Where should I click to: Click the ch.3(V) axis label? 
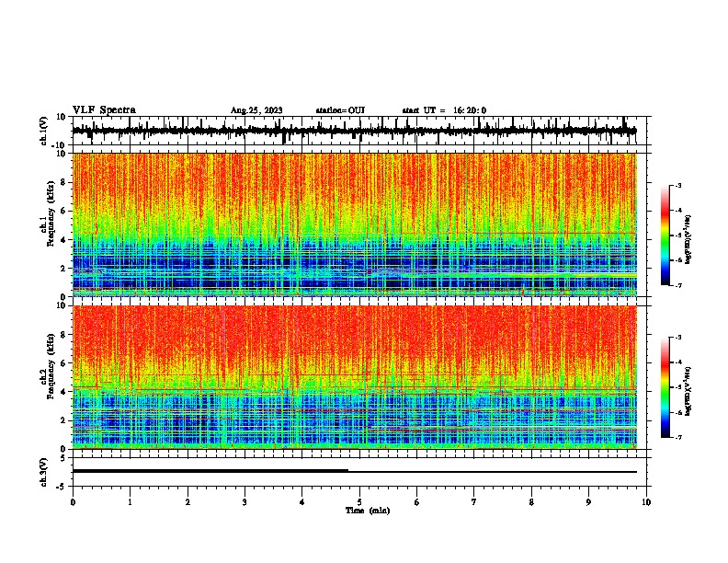click(x=44, y=473)
